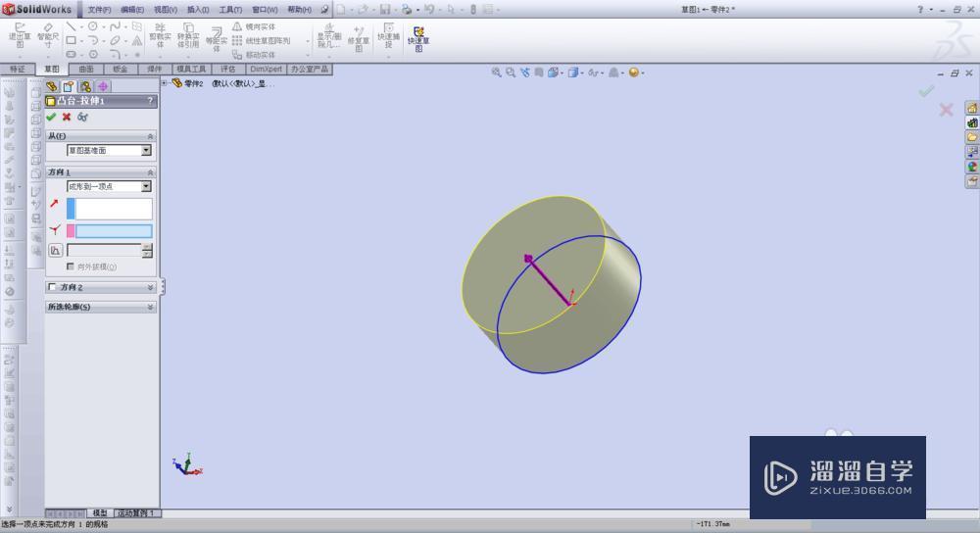
Task: Select the Circle sketch tool
Action: [92, 26]
